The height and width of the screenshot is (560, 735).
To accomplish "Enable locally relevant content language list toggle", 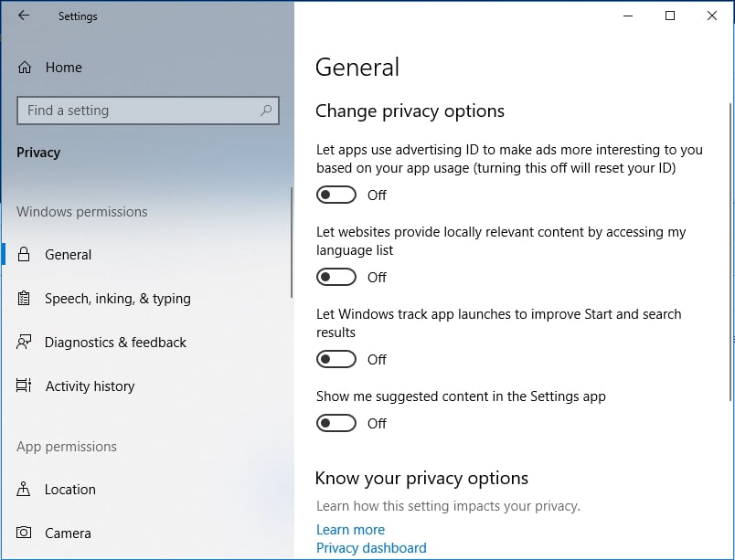I will (336, 277).
